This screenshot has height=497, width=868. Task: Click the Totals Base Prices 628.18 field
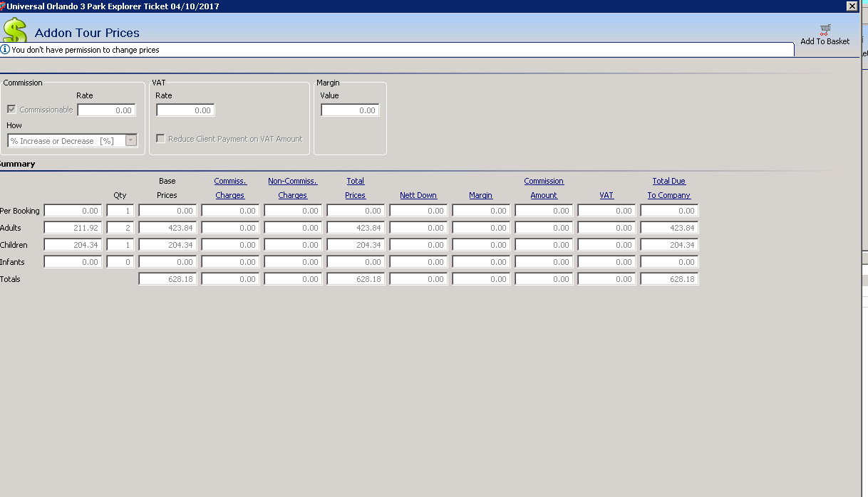tap(167, 279)
